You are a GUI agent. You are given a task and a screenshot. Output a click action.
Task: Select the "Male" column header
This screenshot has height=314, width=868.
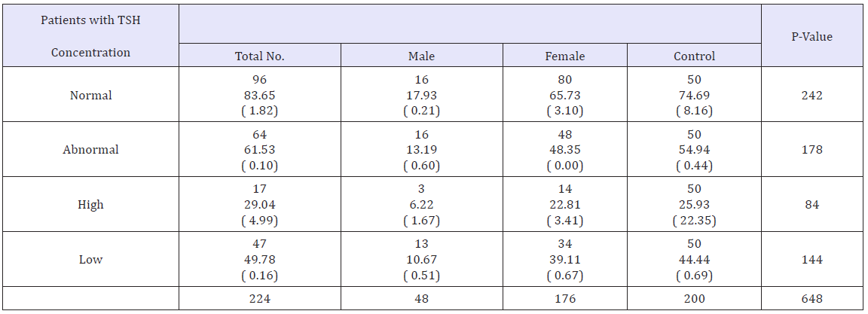[421, 56]
